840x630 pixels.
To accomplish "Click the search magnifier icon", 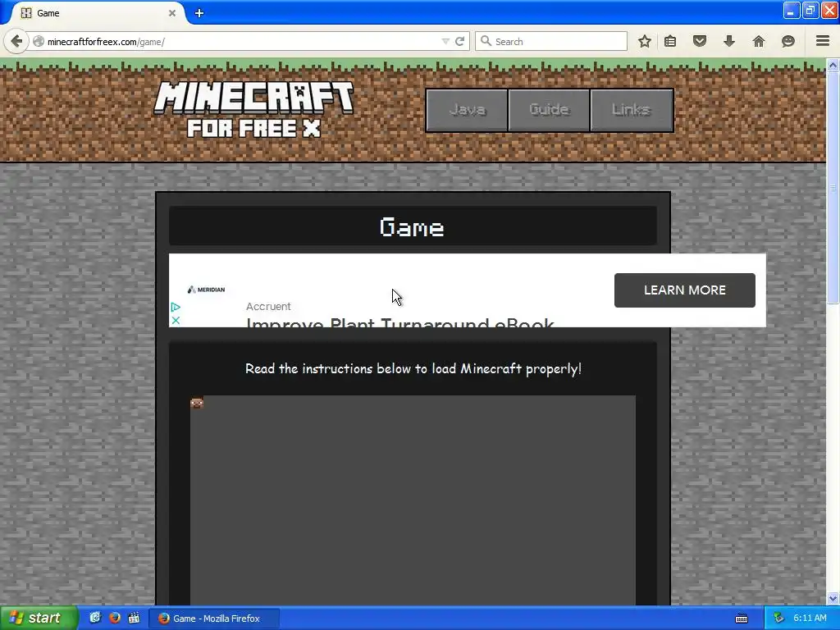I will (x=486, y=41).
